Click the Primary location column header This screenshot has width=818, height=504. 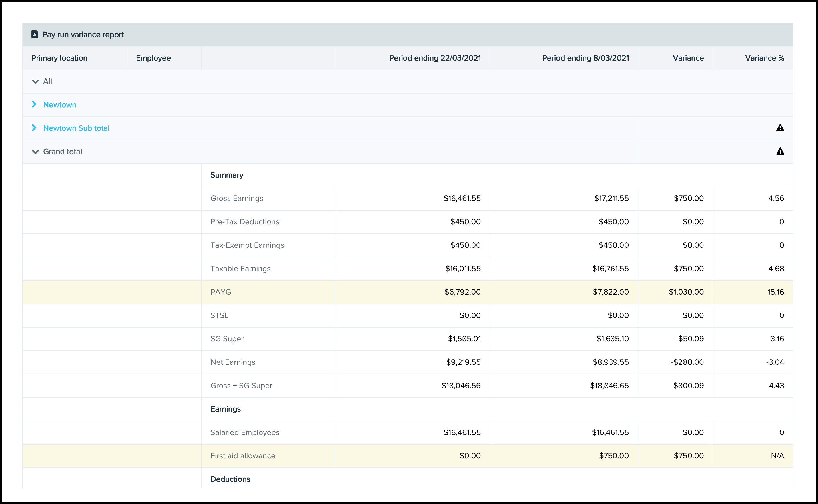point(59,58)
